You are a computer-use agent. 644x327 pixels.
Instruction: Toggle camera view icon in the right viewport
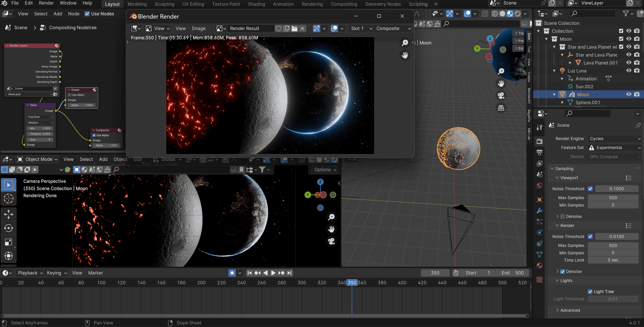(501, 96)
